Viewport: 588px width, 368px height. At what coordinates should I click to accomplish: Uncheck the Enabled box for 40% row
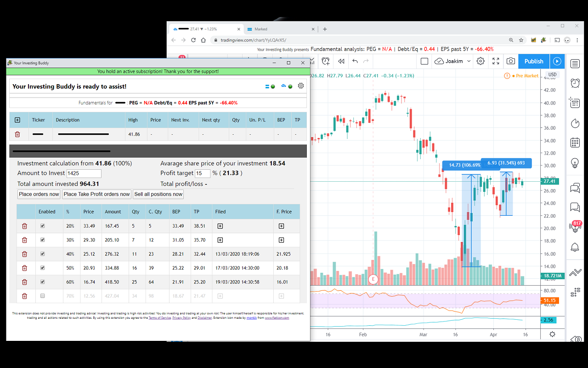coord(43,253)
